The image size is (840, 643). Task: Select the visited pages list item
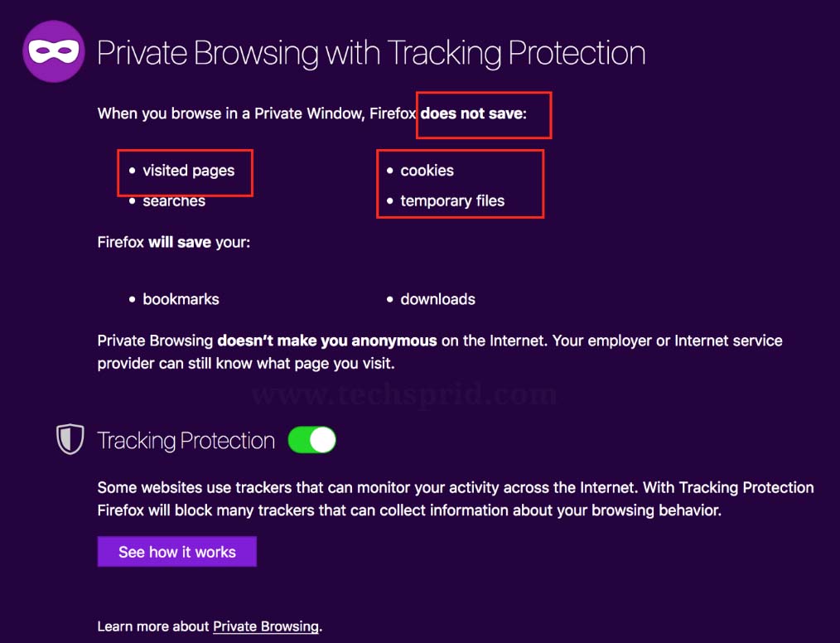click(x=189, y=171)
